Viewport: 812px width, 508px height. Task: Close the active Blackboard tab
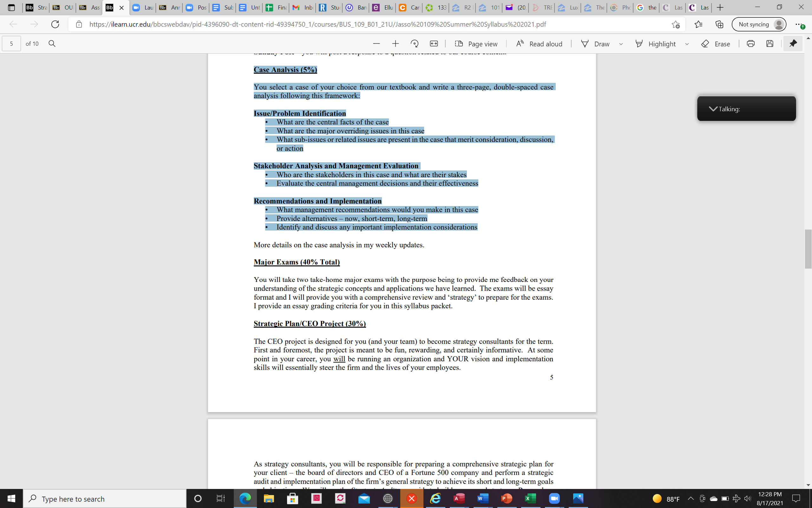pyautogui.click(x=121, y=8)
